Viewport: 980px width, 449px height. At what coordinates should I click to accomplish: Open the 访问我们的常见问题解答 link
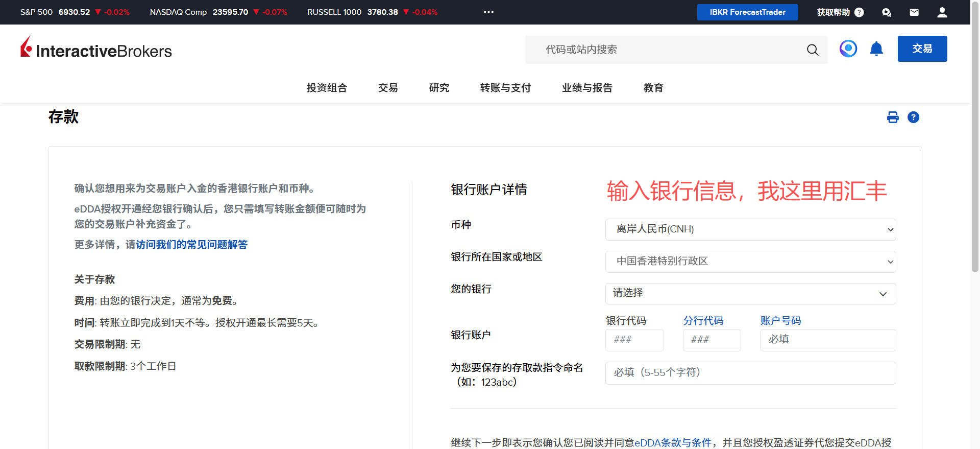pos(191,245)
